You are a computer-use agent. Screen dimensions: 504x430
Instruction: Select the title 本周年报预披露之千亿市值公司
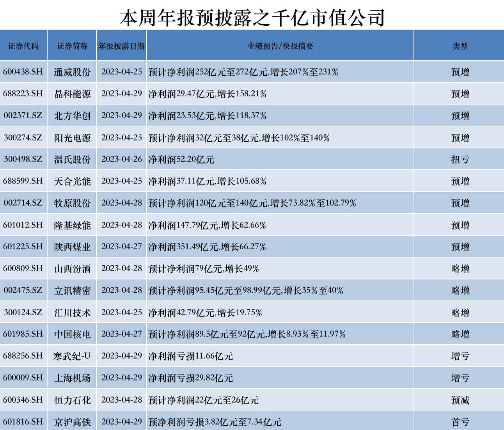point(252,18)
